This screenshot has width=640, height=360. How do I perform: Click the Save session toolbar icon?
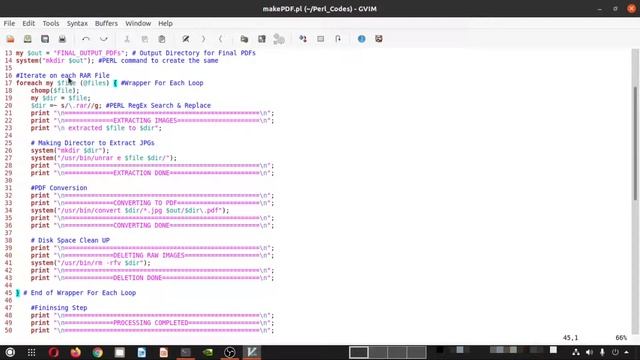point(262,39)
